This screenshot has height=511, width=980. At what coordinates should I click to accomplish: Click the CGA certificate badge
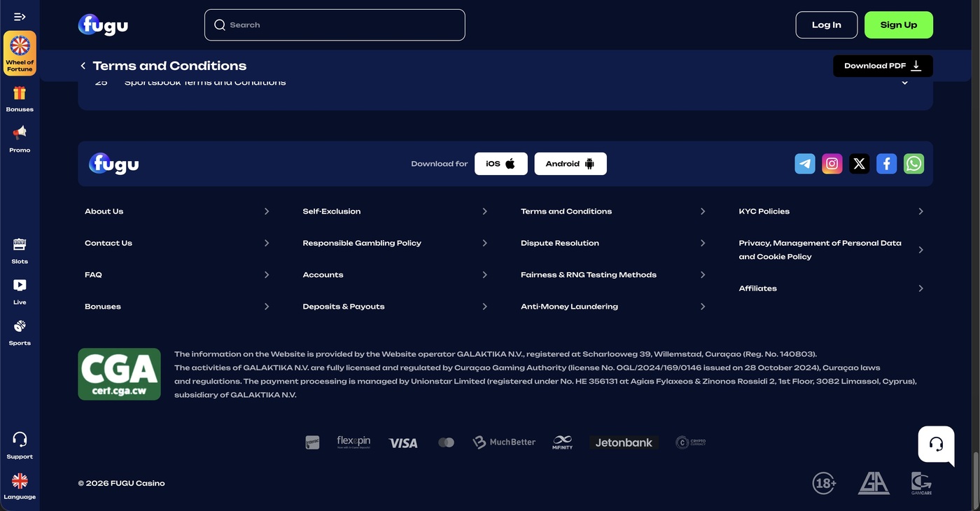(x=119, y=374)
